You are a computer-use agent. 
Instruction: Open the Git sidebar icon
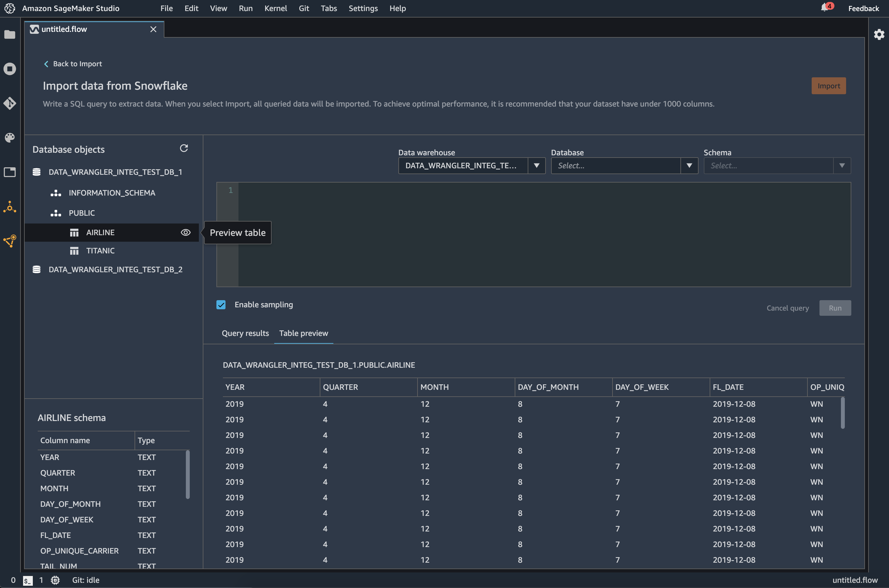click(x=10, y=103)
